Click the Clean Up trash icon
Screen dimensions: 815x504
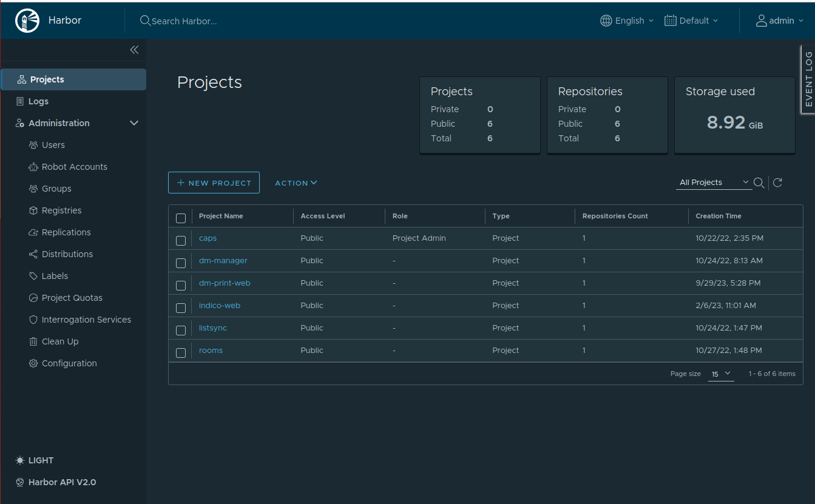click(x=33, y=341)
